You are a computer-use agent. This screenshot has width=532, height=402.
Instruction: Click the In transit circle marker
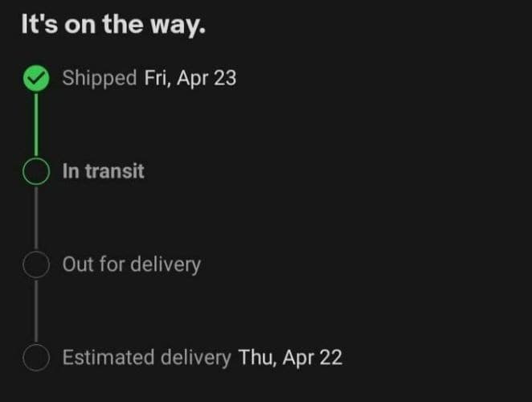click(36, 171)
